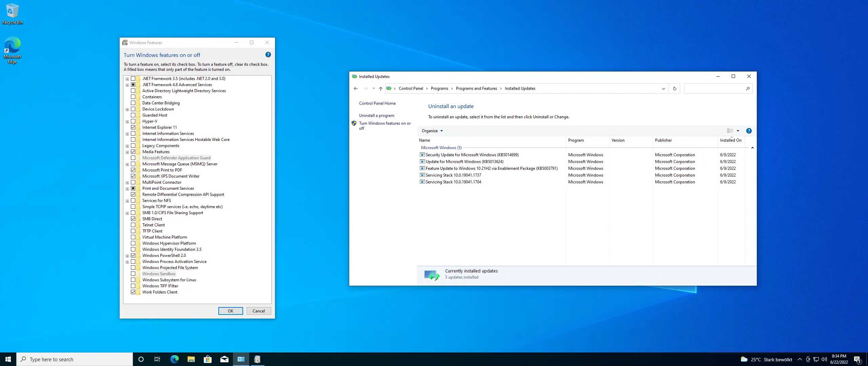Expand the Hyper-V feature tree
Image resolution: width=868 pixels, height=366 pixels.
(x=127, y=122)
